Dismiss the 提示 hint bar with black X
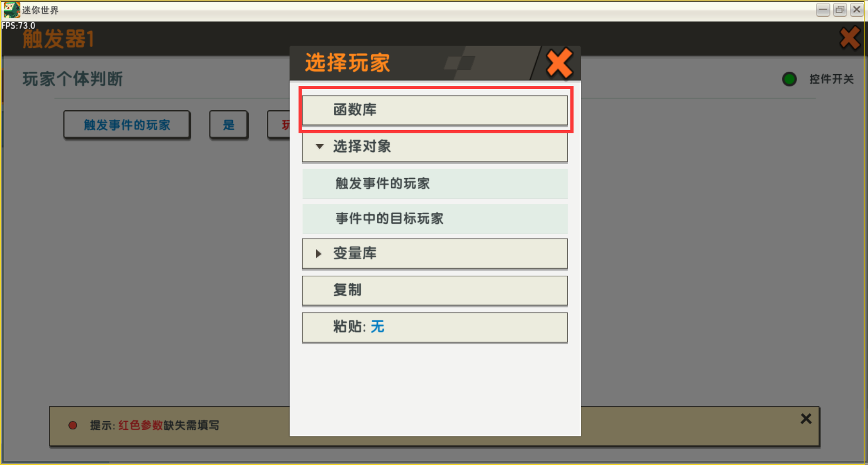The width and height of the screenshot is (868, 465). pos(806,419)
